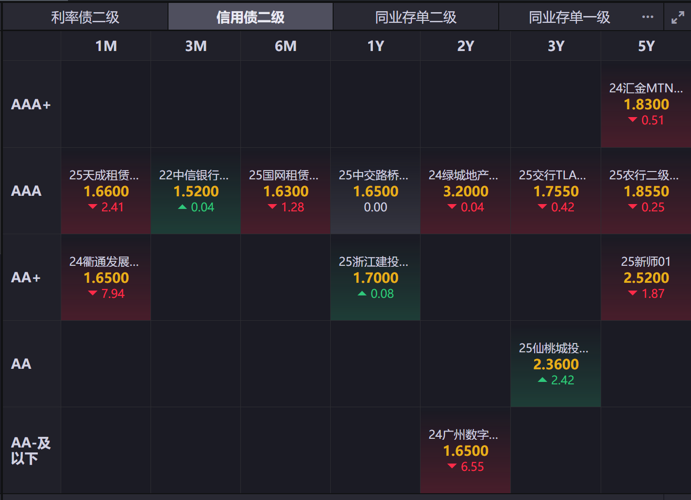
Task: Switch to the 利率债二级 tab
Action: click(x=85, y=17)
